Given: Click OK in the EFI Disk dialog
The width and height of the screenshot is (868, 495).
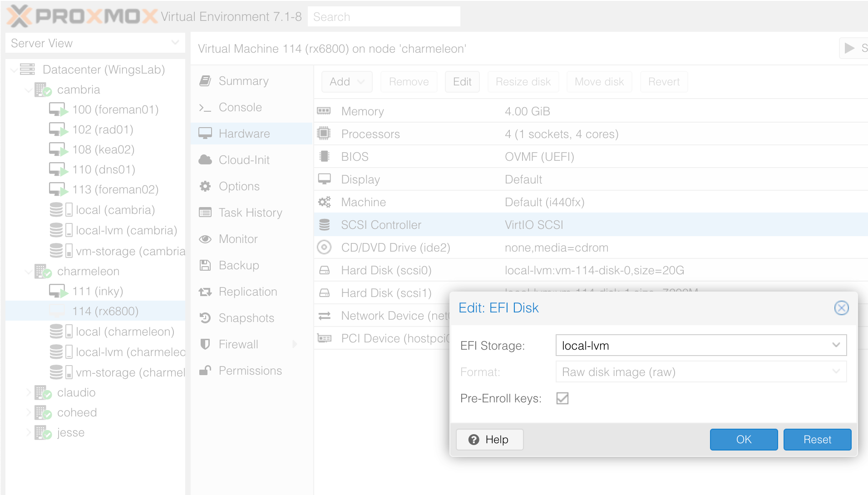Looking at the screenshot, I should pyautogui.click(x=744, y=439).
